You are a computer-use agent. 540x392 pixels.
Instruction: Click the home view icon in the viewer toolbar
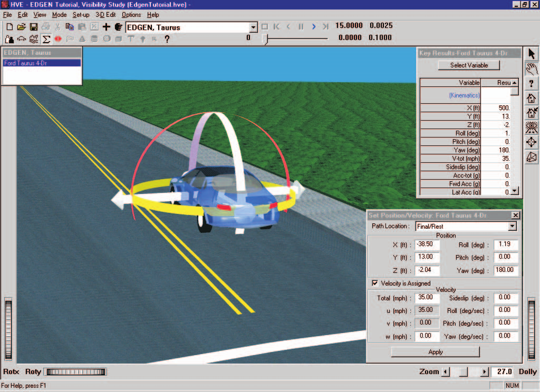coord(532,99)
